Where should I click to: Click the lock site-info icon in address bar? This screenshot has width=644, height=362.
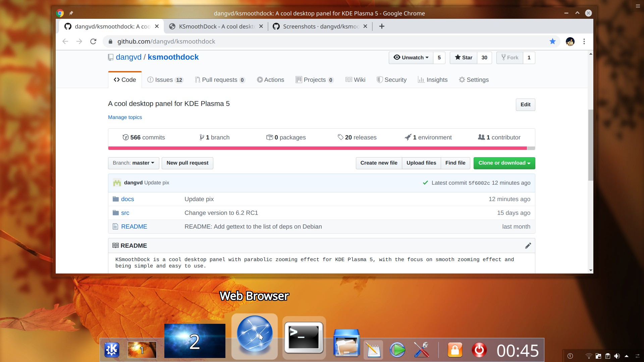coord(110,41)
